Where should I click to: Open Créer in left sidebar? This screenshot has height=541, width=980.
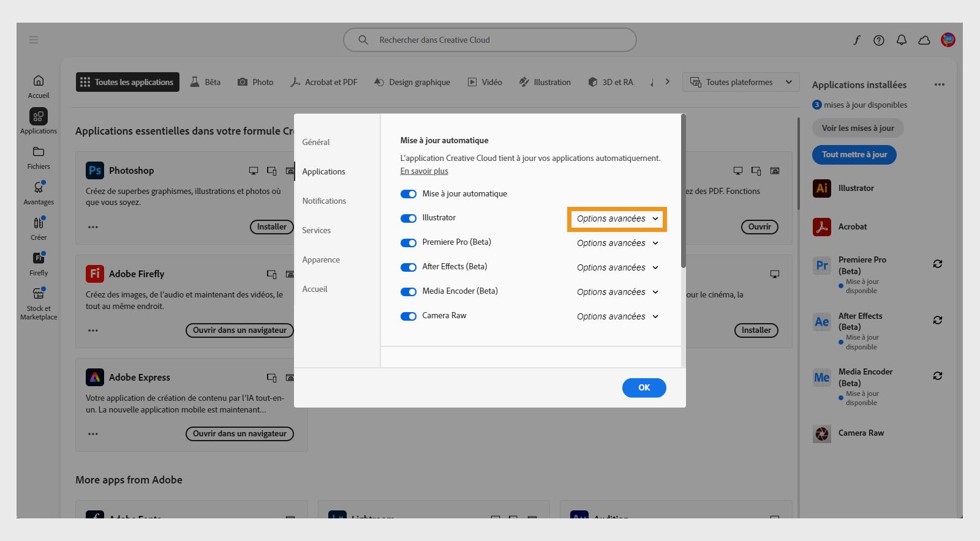39,228
